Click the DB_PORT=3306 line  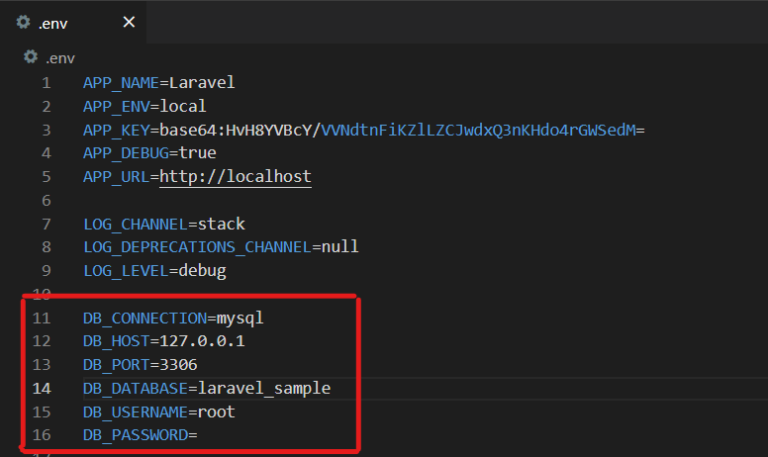click(x=140, y=365)
